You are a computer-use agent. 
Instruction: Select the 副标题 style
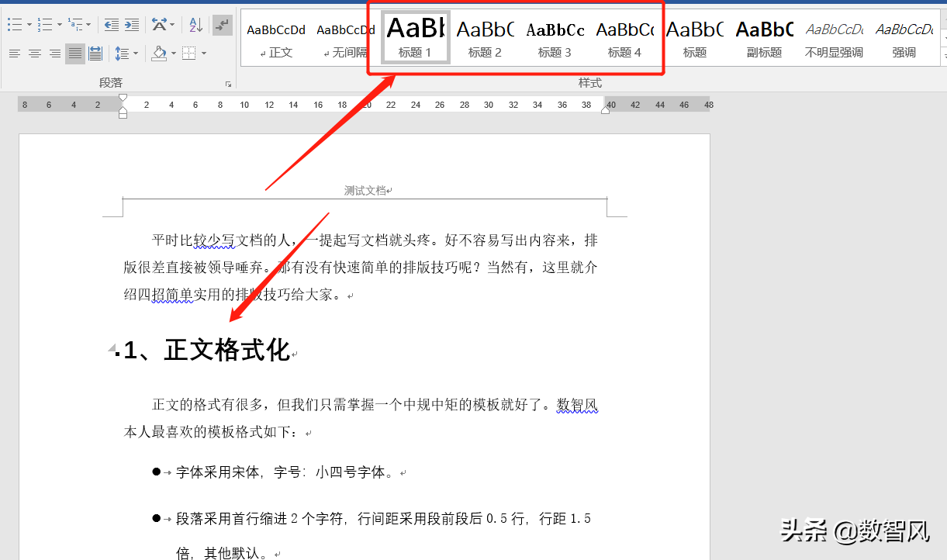[x=764, y=35]
